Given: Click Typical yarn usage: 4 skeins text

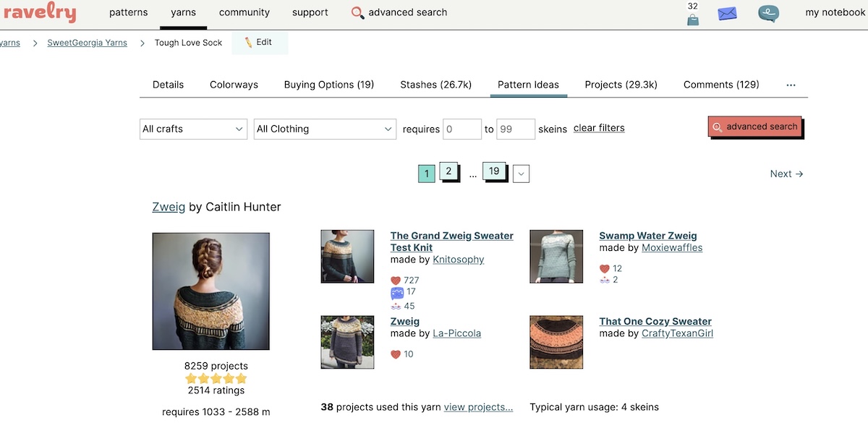Looking at the screenshot, I should [595, 407].
